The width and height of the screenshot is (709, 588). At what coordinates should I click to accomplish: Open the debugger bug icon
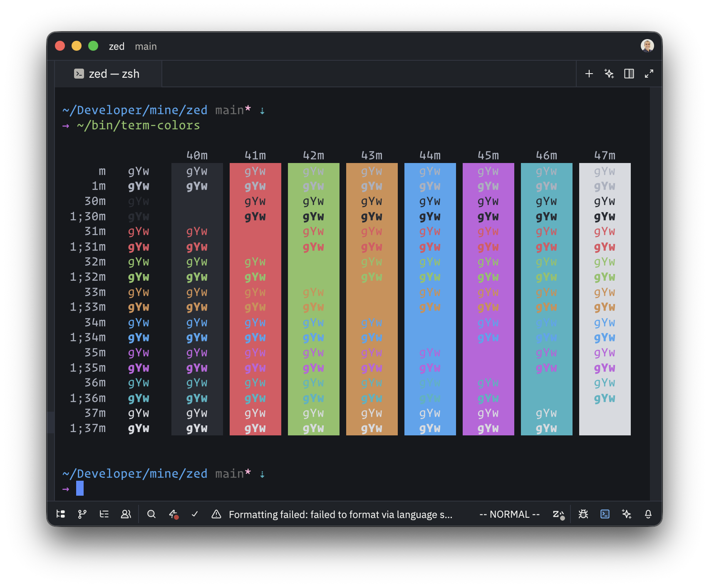point(583,514)
